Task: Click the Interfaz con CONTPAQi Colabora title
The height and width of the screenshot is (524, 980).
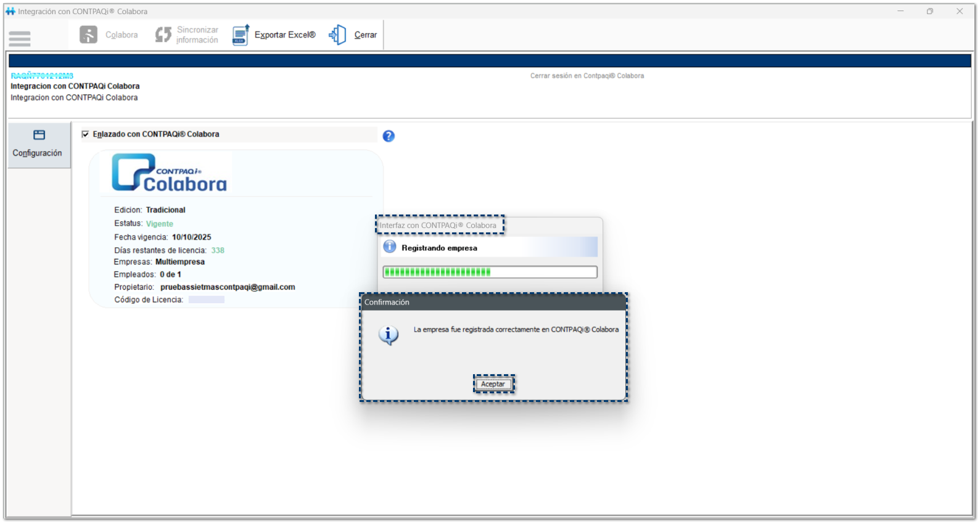Action: [438, 226]
